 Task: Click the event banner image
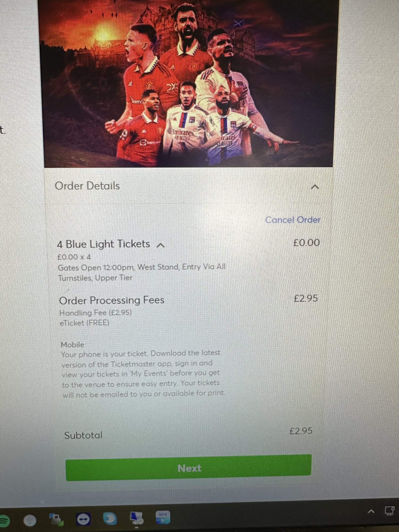tap(188, 84)
